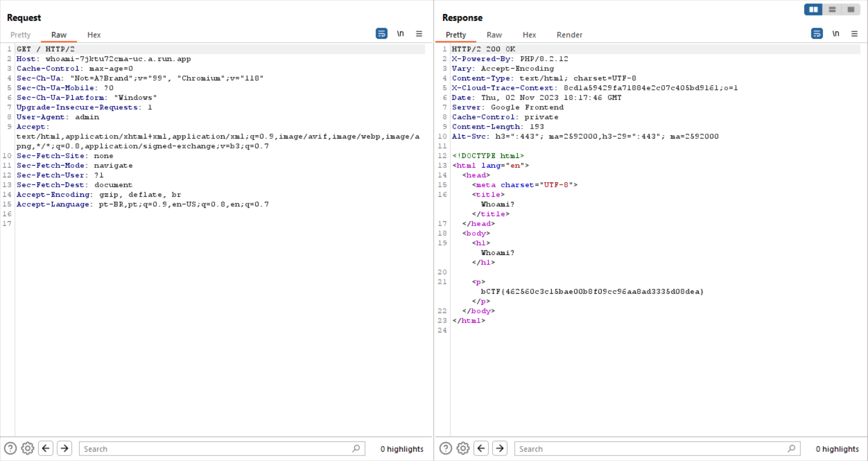Open Response search settings gear
The width and height of the screenshot is (868, 461).
[463, 448]
